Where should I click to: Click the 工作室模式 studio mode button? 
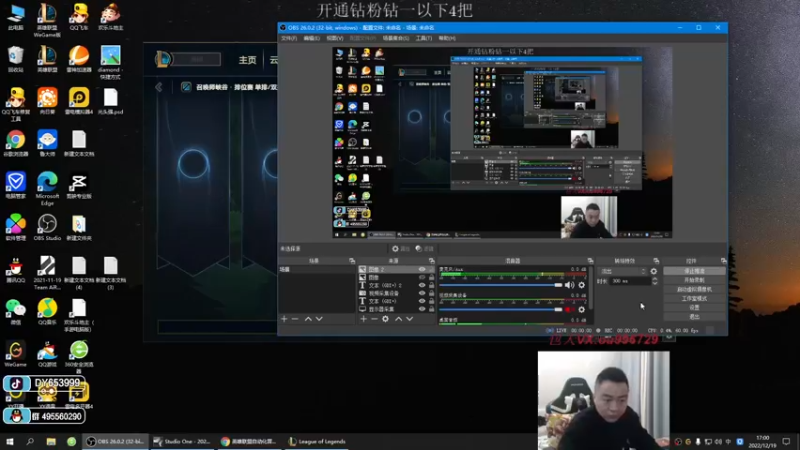694,298
